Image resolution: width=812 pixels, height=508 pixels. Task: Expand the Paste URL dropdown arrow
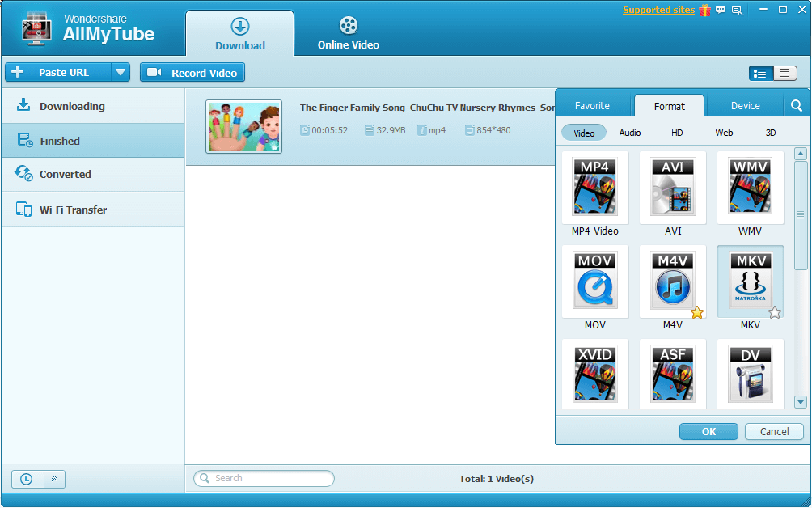[121, 72]
